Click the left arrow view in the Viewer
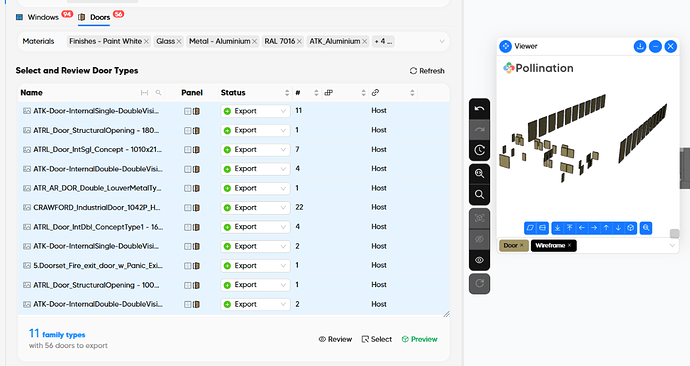 click(x=582, y=228)
